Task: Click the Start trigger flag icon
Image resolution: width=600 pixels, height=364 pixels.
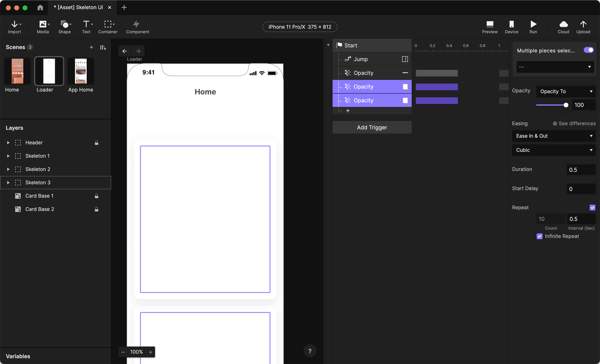Action: pyautogui.click(x=339, y=45)
